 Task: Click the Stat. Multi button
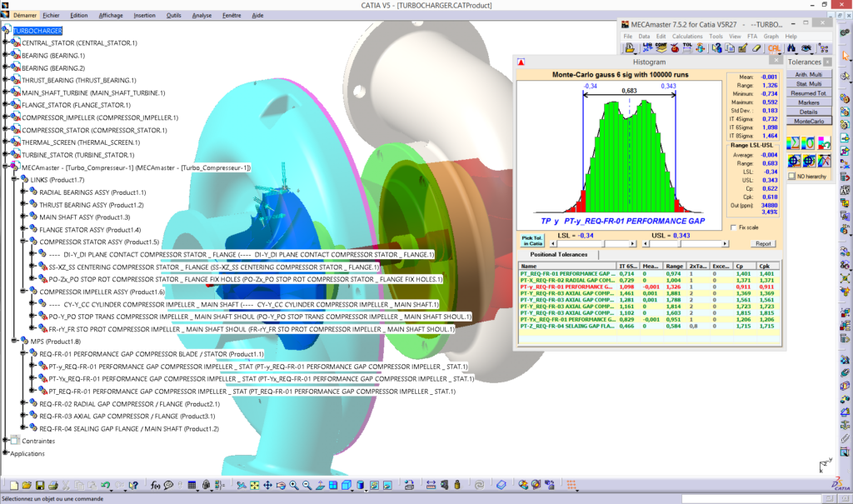(809, 84)
